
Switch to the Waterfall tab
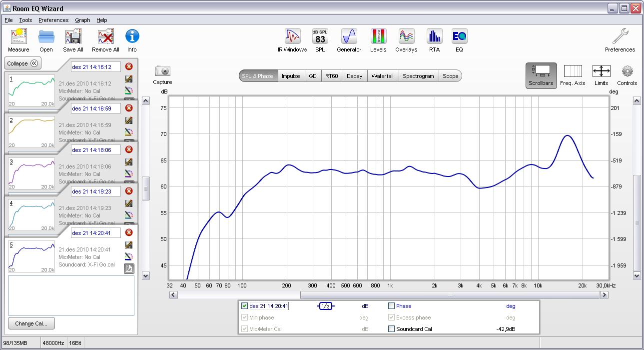tap(382, 76)
